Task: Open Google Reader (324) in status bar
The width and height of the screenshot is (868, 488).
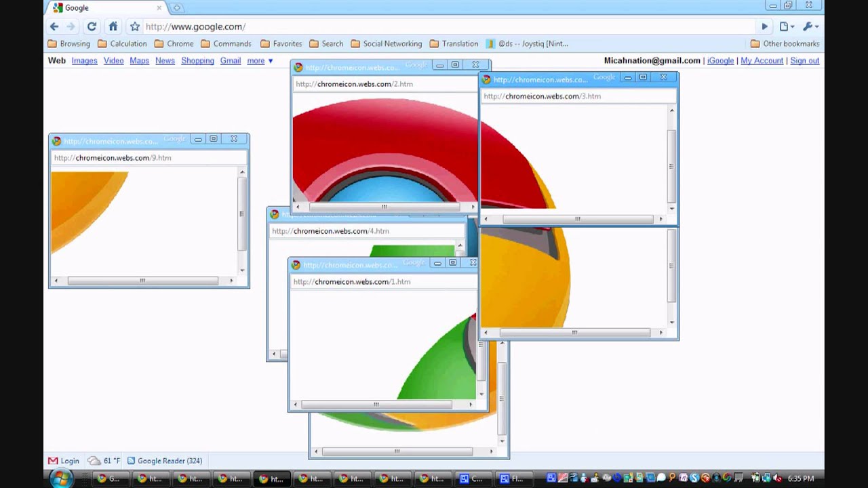Action: pyautogui.click(x=165, y=461)
